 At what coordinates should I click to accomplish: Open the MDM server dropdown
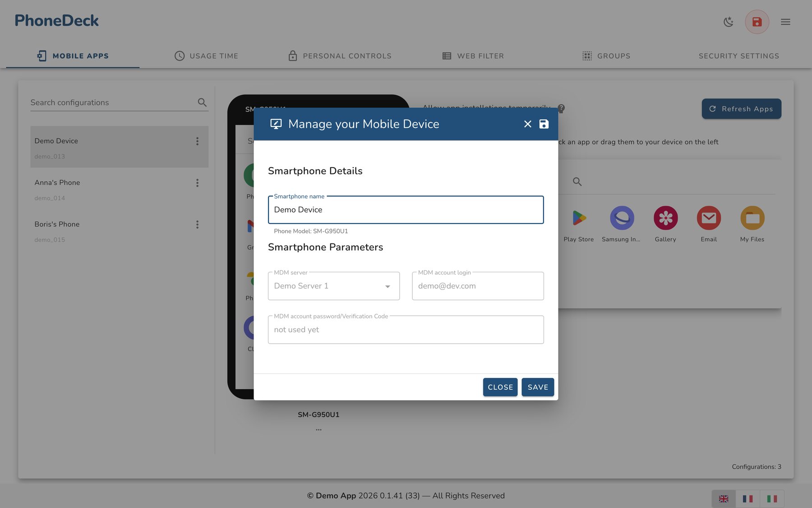click(x=334, y=286)
